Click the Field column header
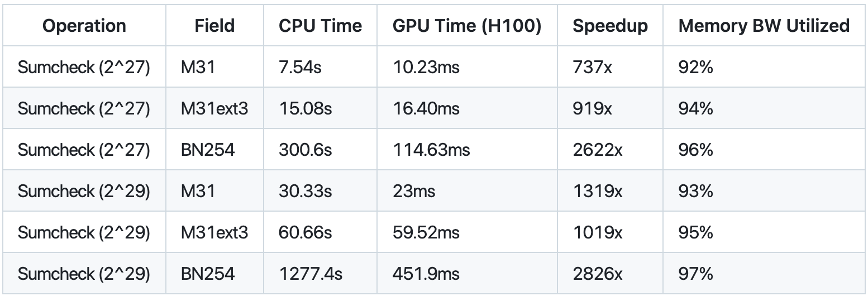Image resolution: width=868 pixels, height=296 pixels. [215, 26]
